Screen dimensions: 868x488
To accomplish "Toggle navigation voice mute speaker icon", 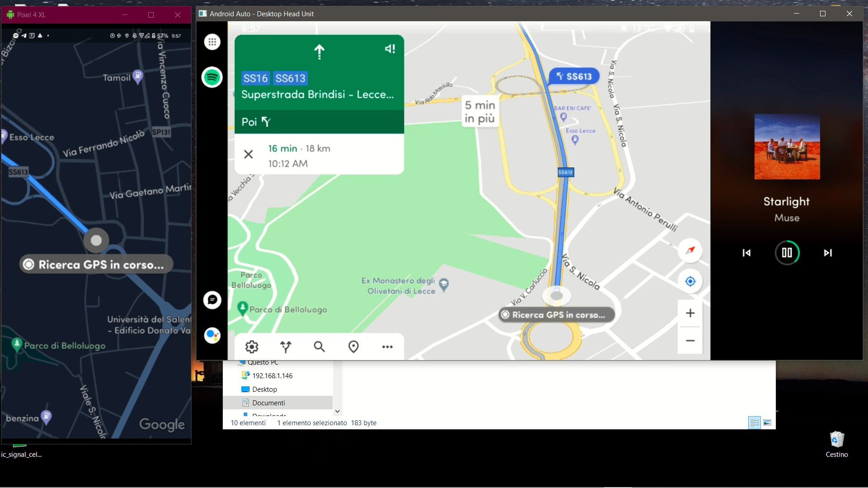I will (x=390, y=49).
